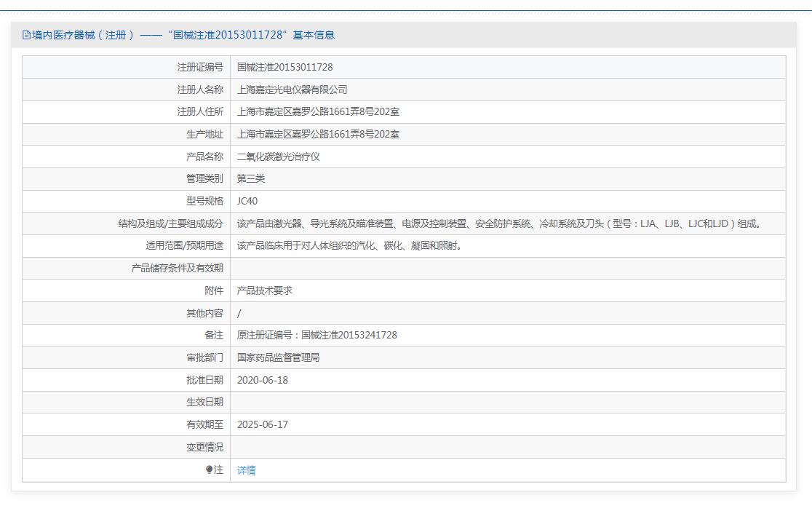Click the 结构及组成 description text
Image resolution: width=812 pixels, height=511 pixels.
[499, 224]
